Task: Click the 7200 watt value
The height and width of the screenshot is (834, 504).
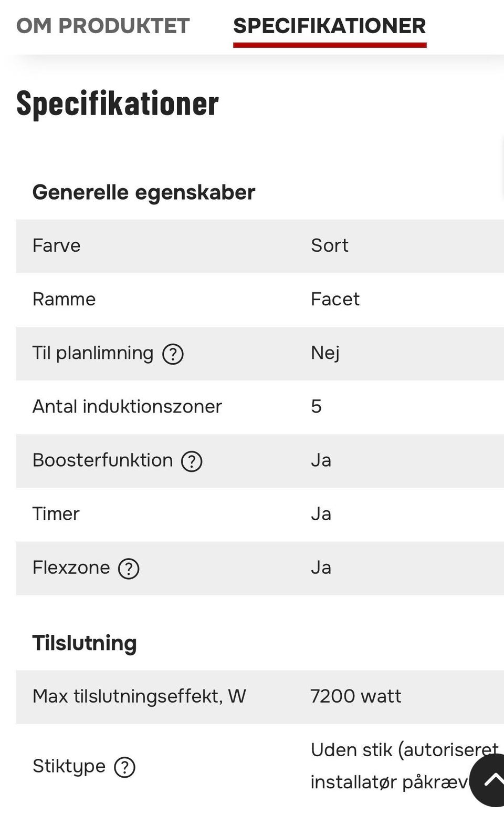Action: click(x=356, y=696)
